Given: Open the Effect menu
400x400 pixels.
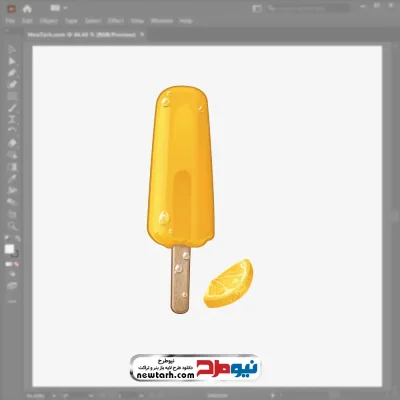Looking at the screenshot, I should [x=116, y=21].
